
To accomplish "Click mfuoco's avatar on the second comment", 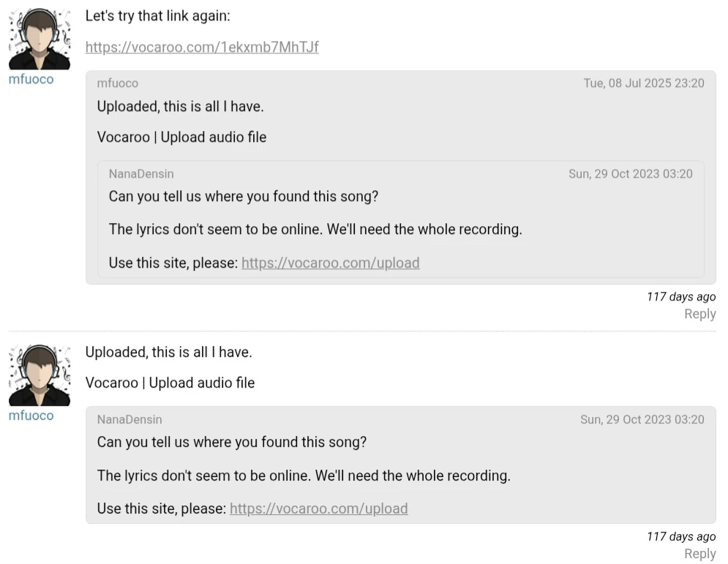I will pyautogui.click(x=40, y=375).
